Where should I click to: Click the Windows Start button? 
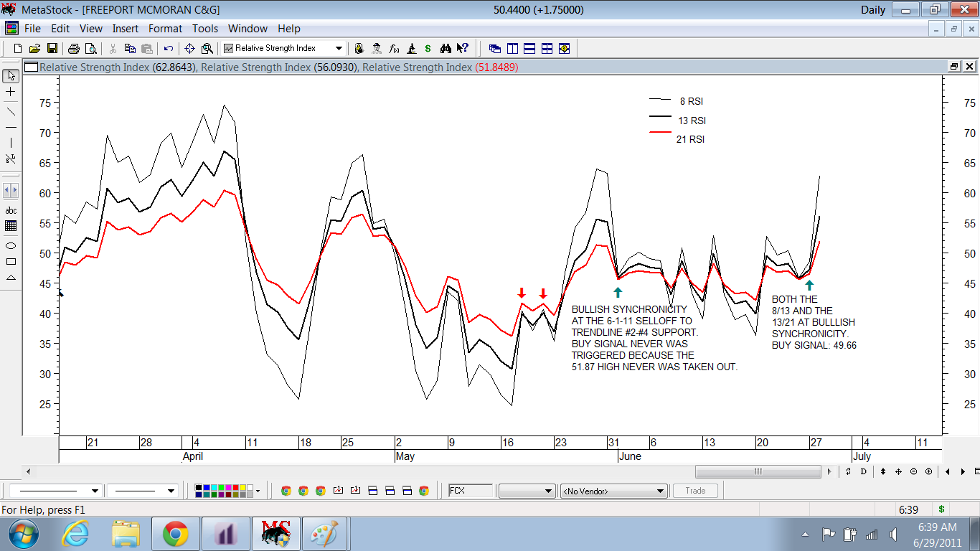[x=22, y=534]
